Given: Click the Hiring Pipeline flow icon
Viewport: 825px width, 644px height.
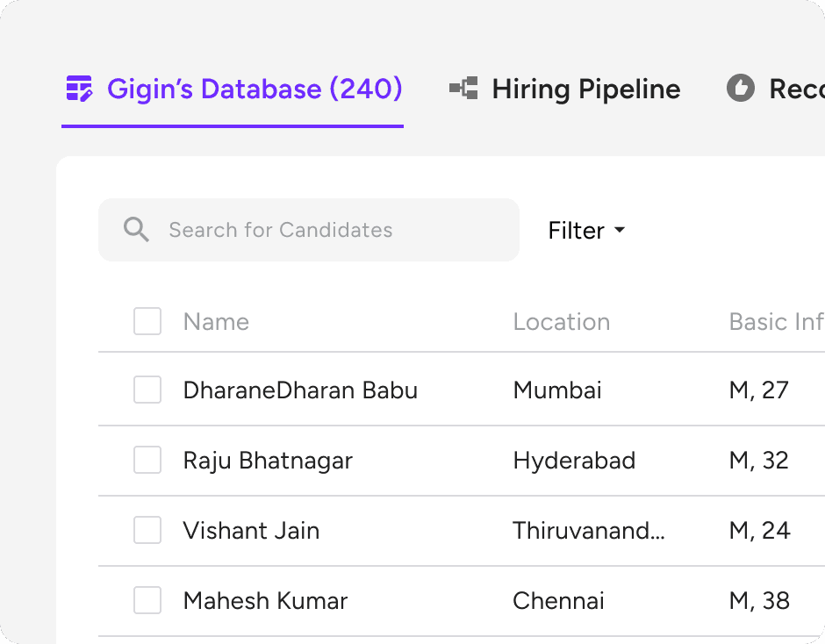Looking at the screenshot, I should coord(463,89).
